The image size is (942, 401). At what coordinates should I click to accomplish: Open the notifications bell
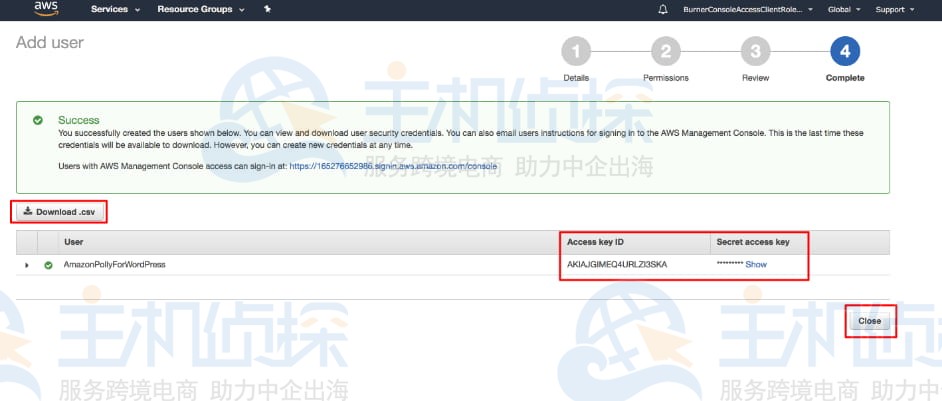(663, 10)
